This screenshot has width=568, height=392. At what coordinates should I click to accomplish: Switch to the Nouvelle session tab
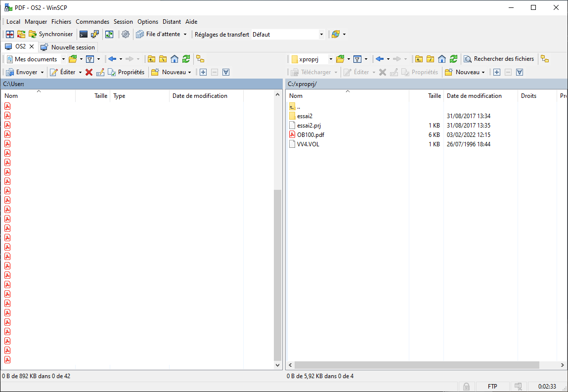pyautogui.click(x=68, y=47)
